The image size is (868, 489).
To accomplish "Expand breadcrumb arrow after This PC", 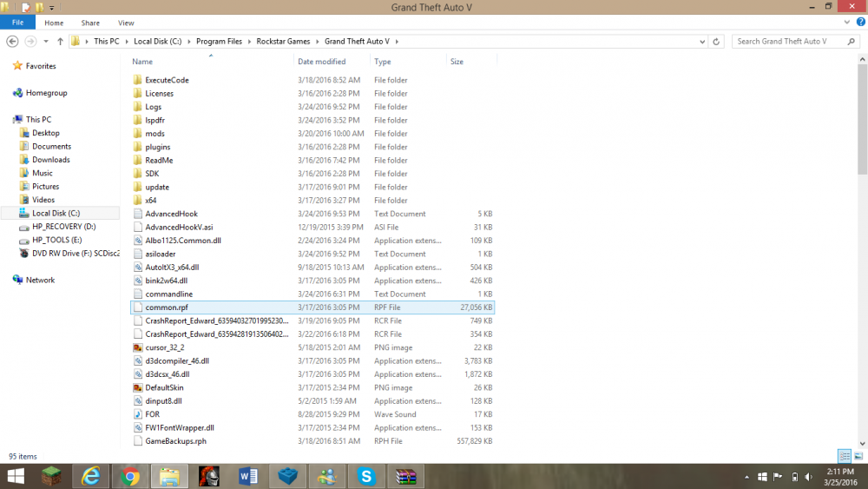I will coord(126,42).
